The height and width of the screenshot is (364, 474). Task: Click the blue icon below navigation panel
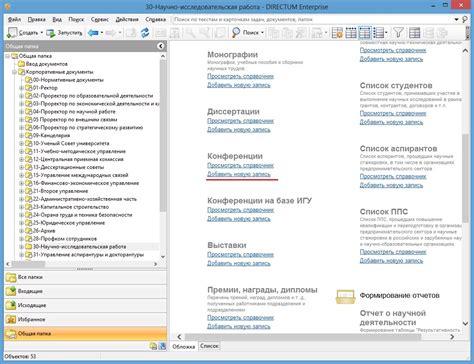162,346
